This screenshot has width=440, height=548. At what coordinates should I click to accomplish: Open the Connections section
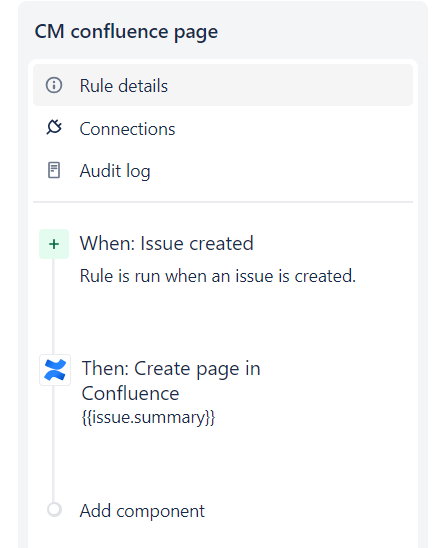(x=223, y=129)
